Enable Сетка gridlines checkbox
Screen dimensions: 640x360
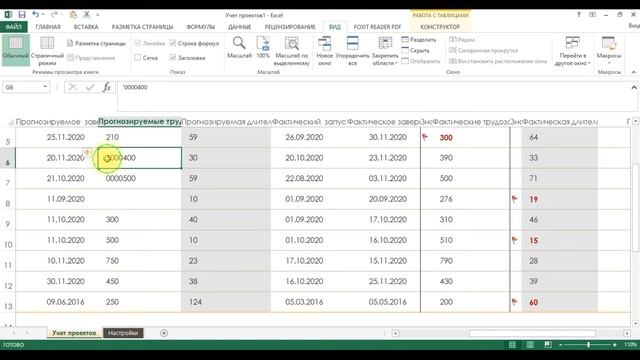coord(138,58)
